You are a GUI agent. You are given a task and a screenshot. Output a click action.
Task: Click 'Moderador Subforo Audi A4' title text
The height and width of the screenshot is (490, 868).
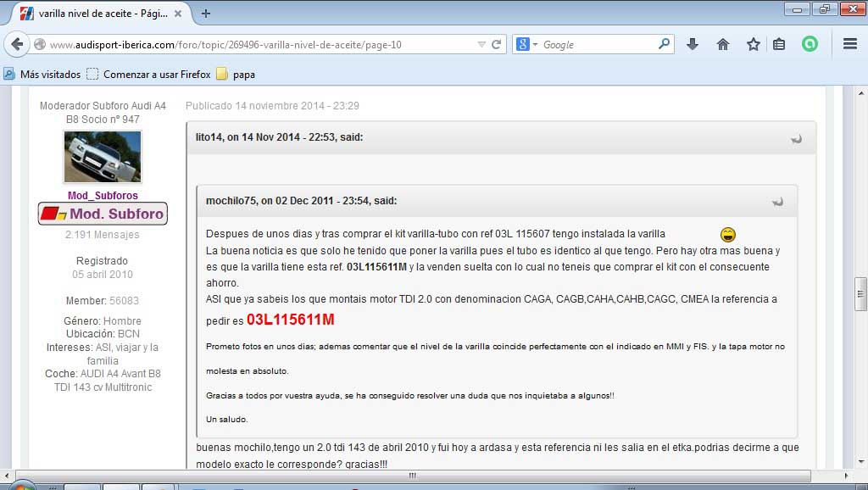pyautogui.click(x=103, y=106)
